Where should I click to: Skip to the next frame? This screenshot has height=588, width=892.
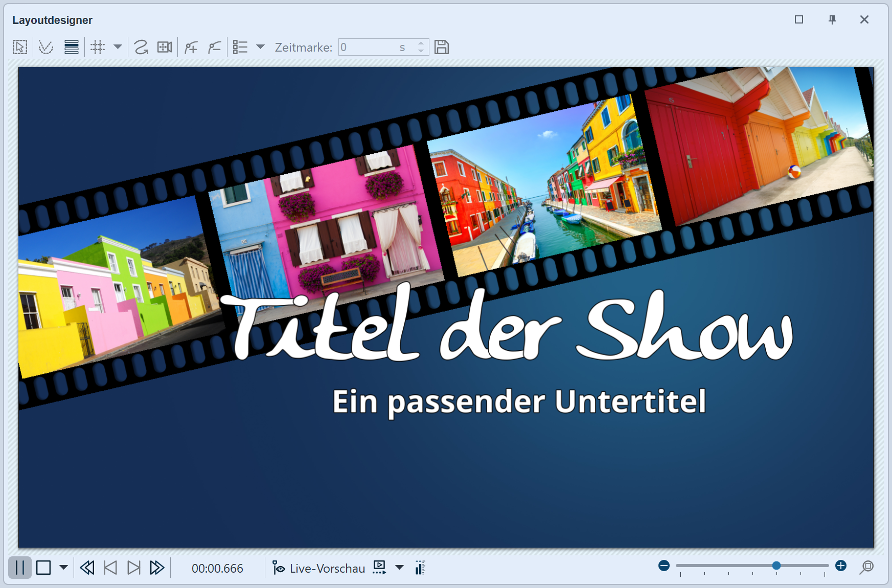click(x=133, y=567)
